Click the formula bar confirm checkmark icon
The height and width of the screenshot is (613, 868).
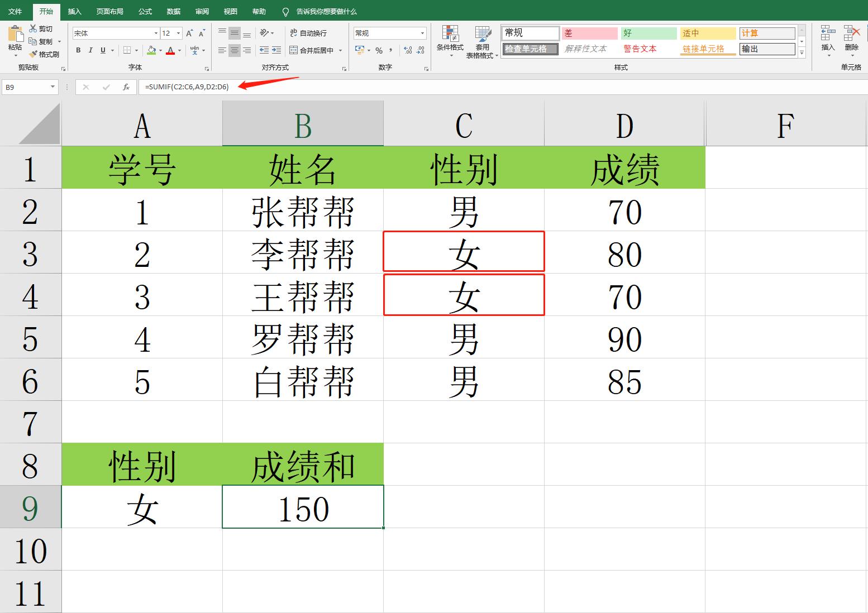pos(106,87)
